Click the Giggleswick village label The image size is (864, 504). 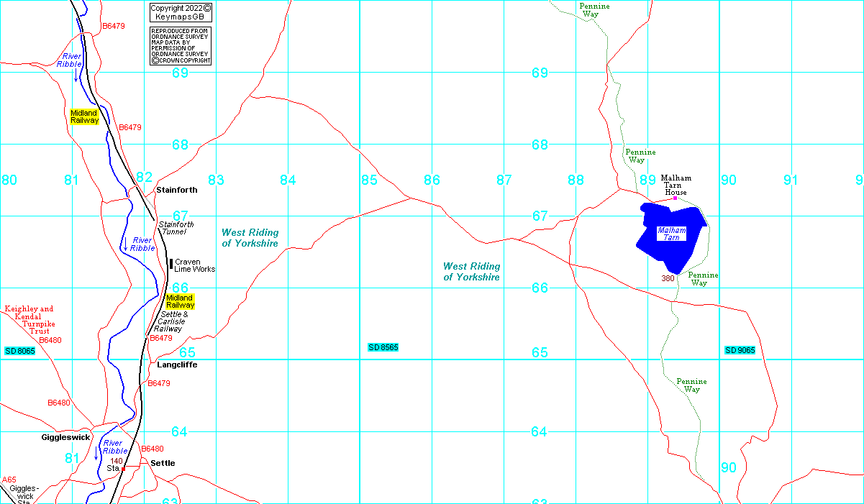click(x=65, y=436)
